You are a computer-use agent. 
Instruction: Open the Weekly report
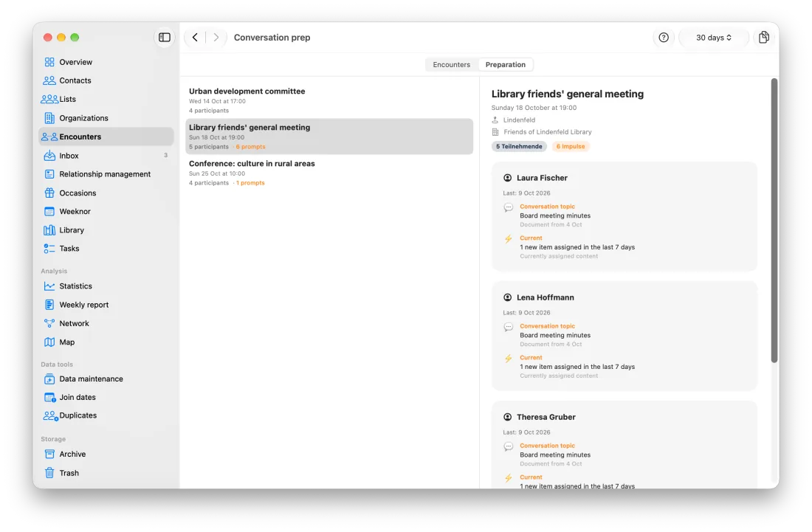coord(106,305)
